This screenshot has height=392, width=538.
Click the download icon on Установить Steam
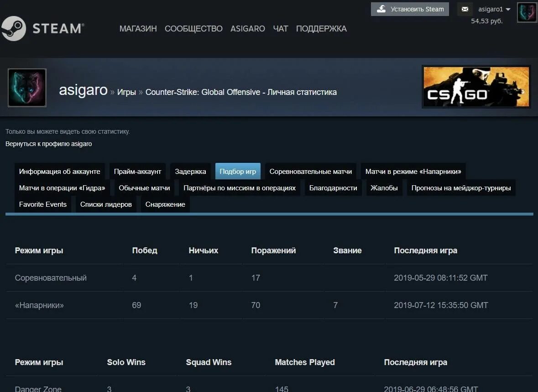pos(381,9)
